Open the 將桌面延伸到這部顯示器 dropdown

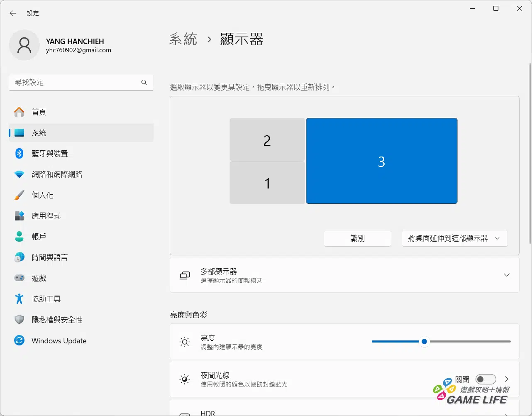coord(454,239)
